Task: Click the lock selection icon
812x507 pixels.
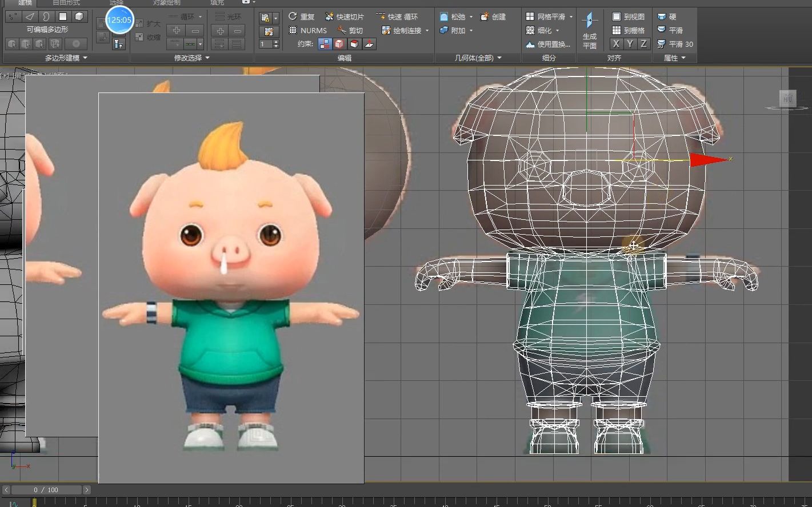Action: 265,18
